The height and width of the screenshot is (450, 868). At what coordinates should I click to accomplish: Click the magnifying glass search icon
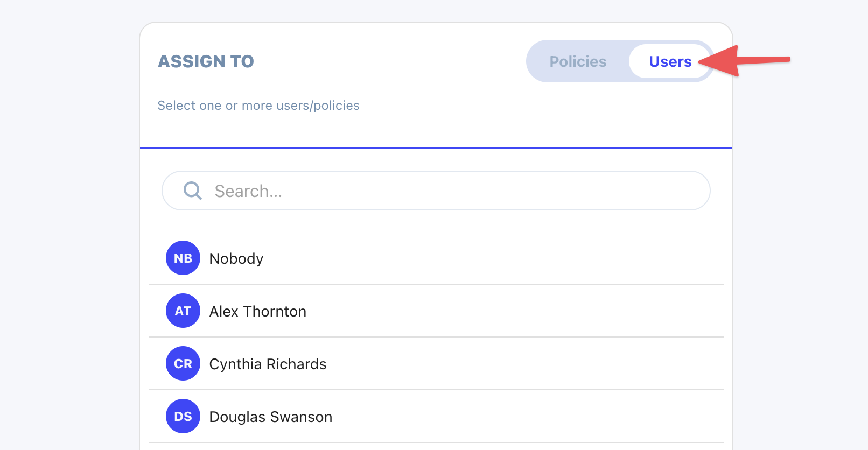[x=192, y=191]
